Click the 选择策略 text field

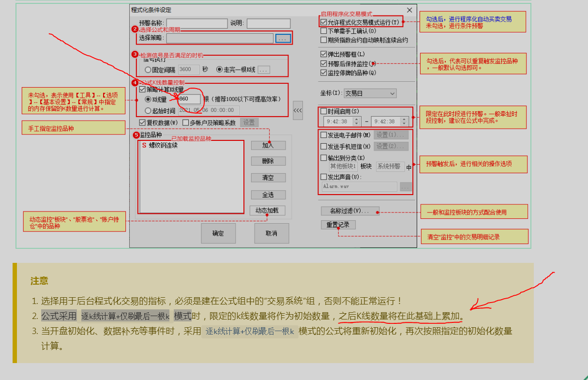coord(220,38)
